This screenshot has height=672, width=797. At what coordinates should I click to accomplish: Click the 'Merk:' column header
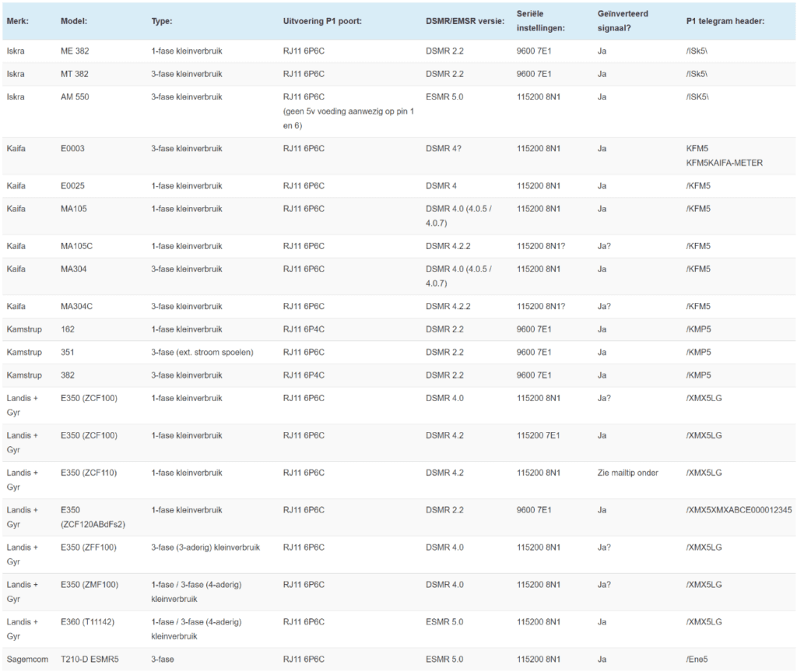click(17, 21)
